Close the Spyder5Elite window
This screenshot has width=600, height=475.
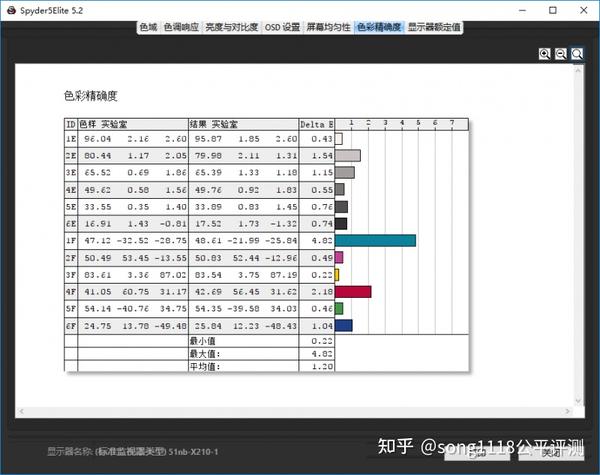(x=584, y=10)
